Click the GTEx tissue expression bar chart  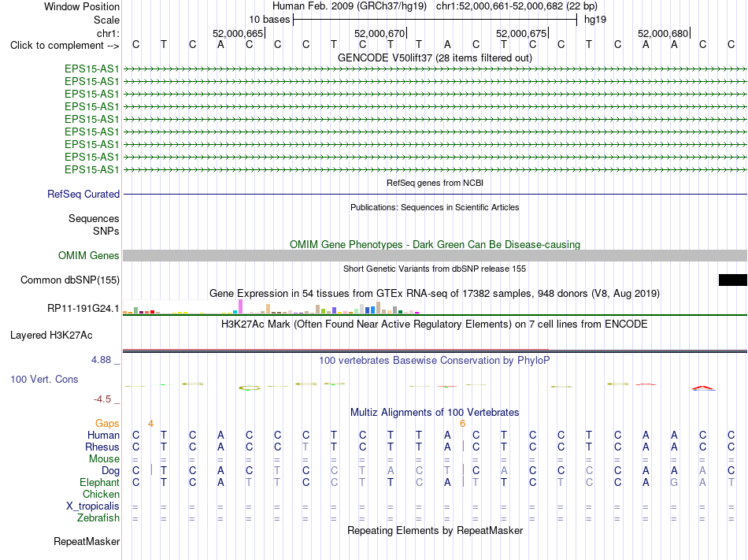271,306
